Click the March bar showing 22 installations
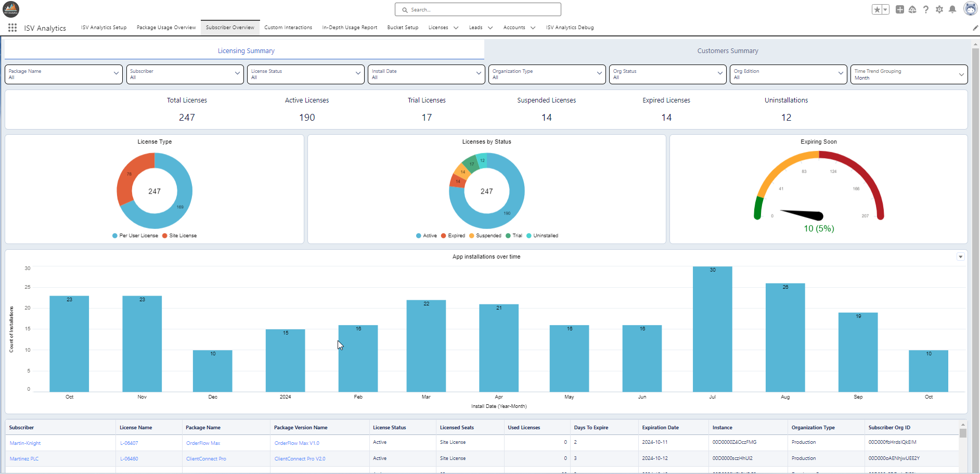980x474 pixels. tap(426, 345)
